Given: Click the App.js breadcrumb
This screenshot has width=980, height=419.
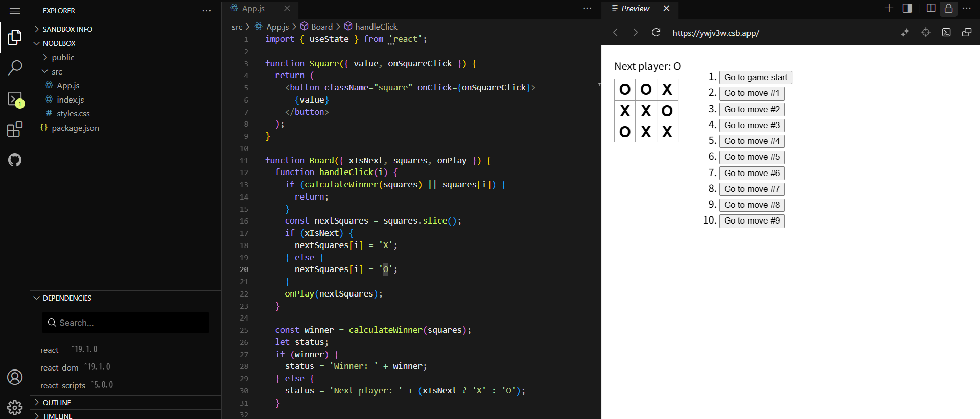Looking at the screenshot, I should tap(277, 27).
